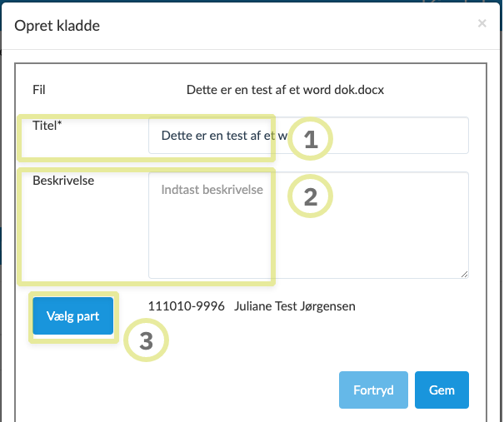The width and height of the screenshot is (504, 422).
Task: Select the name Juliane Test Jørgensen
Action: (295, 306)
